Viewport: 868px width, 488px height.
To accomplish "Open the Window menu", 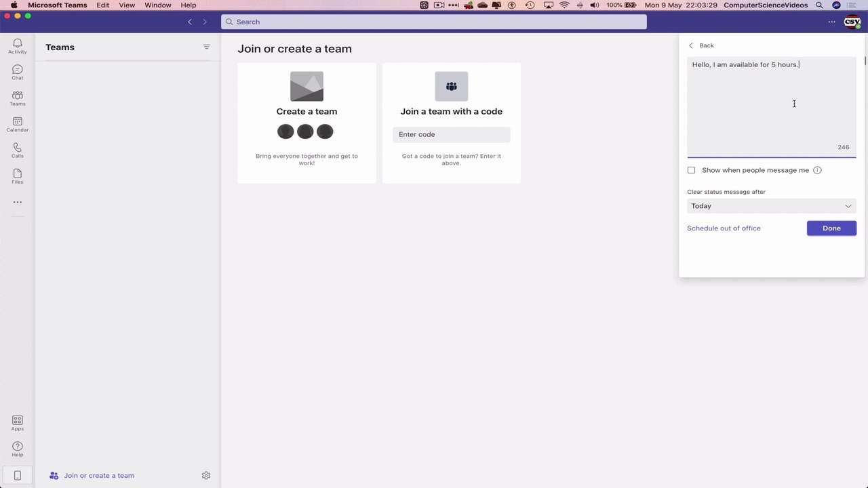I will pyautogui.click(x=158, y=5).
